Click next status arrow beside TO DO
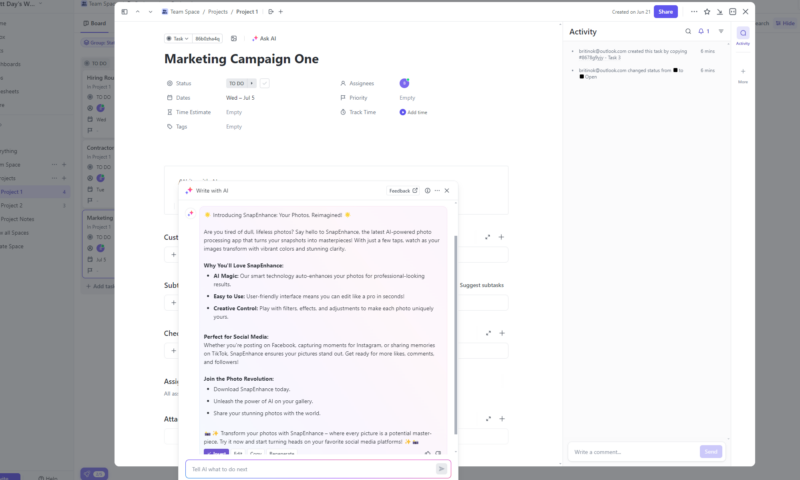Viewport: 800px width, 480px height. point(252,83)
